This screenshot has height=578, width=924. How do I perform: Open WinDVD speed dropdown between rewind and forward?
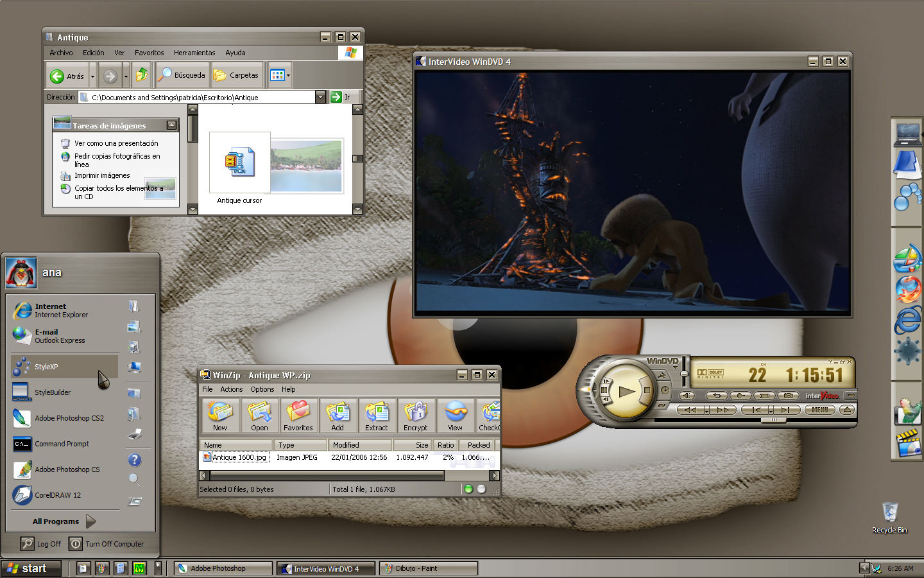click(x=706, y=411)
